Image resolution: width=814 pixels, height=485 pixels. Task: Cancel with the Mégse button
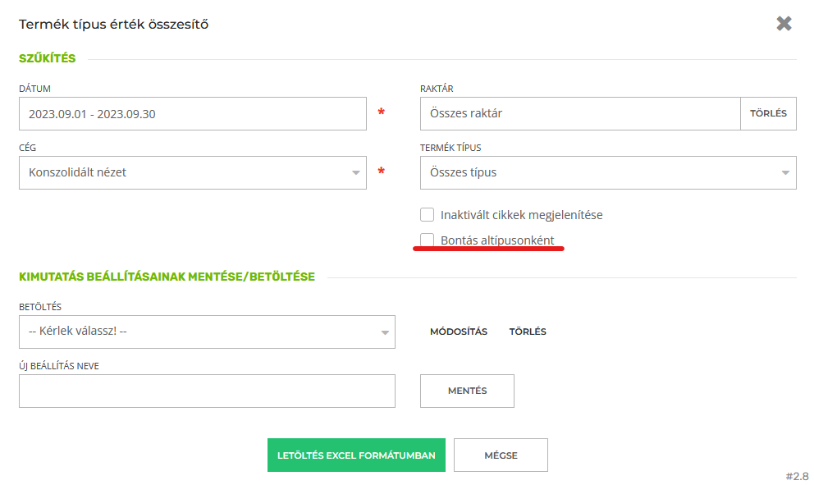[500, 455]
